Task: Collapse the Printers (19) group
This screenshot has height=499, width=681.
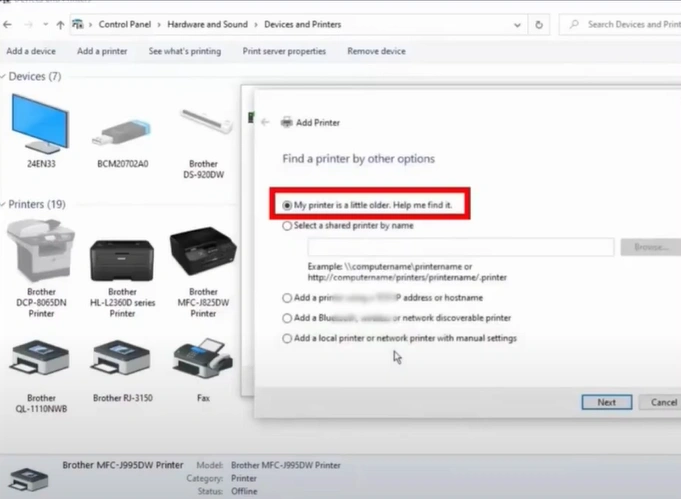Action: click(5, 204)
